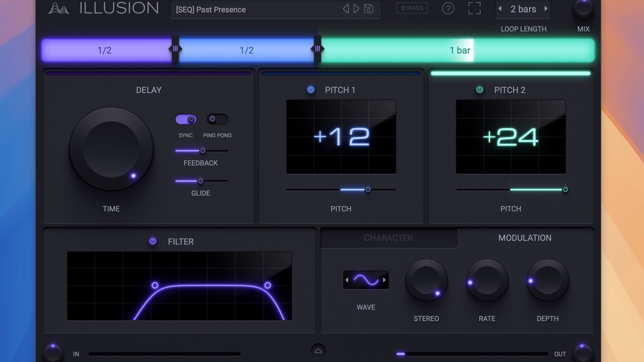This screenshot has width=644, height=362.
Task: Expand loop length using right arrow
Action: click(545, 8)
